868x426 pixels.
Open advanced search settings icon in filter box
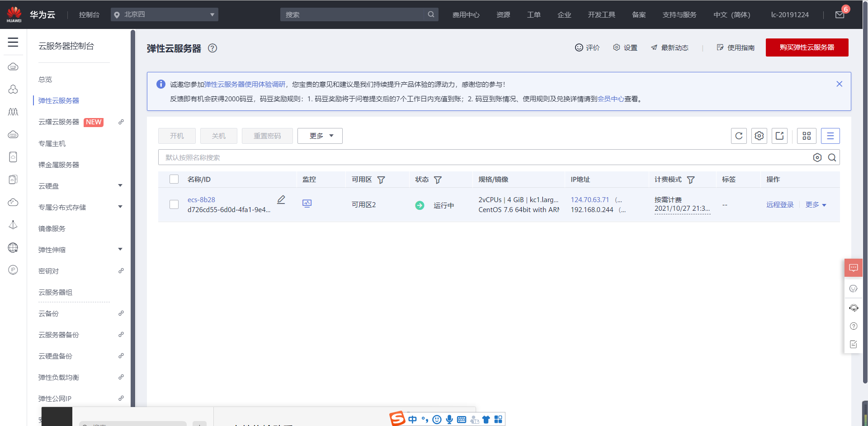click(817, 157)
